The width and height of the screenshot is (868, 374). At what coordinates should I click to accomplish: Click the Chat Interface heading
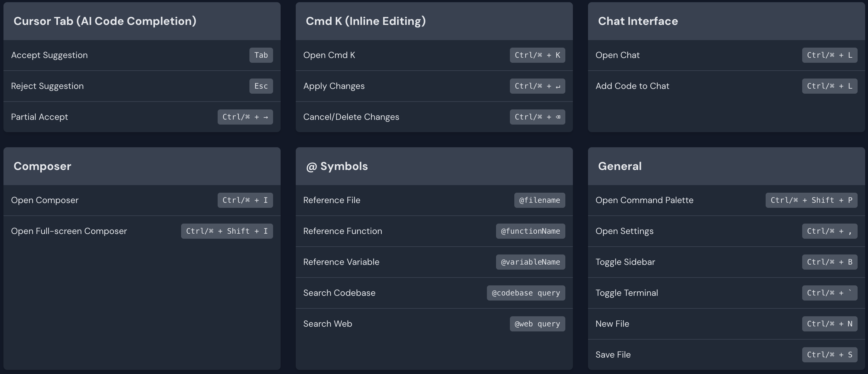point(638,21)
